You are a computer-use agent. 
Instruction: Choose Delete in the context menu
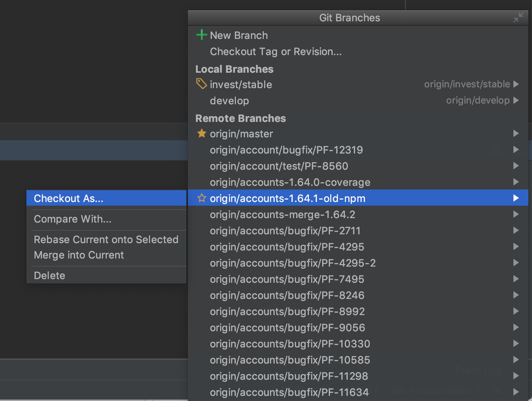point(49,275)
